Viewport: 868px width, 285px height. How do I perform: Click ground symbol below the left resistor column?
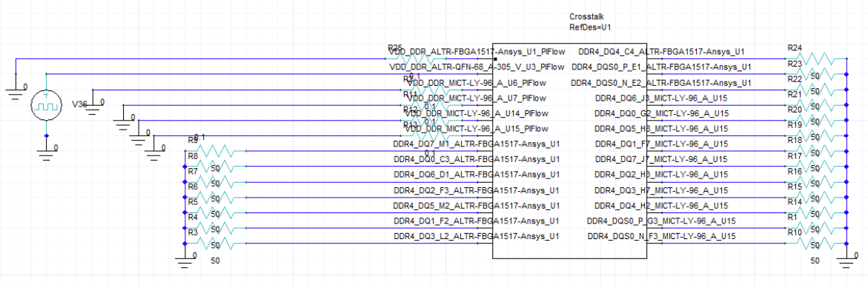click(x=185, y=260)
